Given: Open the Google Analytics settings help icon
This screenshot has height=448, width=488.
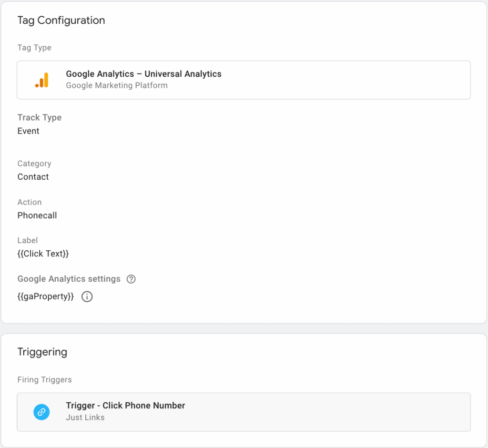Looking at the screenshot, I should (131, 279).
